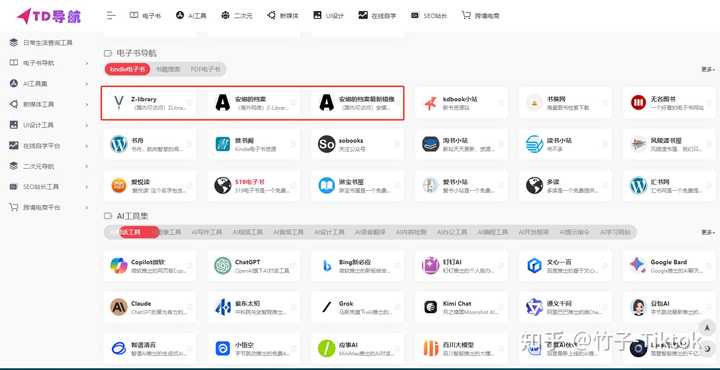Click the sobooks So icon
This screenshot has width=720, height=370.
326,144
